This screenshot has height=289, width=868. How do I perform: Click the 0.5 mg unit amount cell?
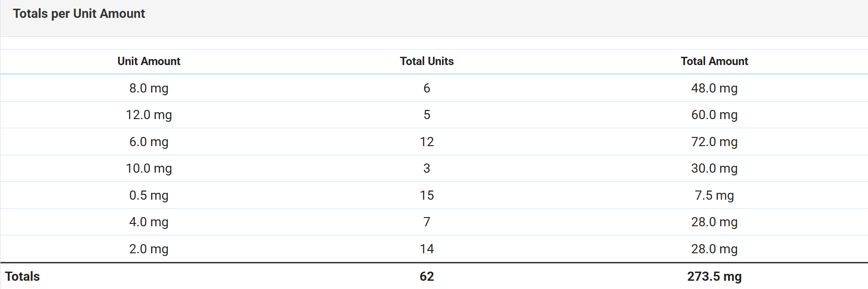pos(149,195)
